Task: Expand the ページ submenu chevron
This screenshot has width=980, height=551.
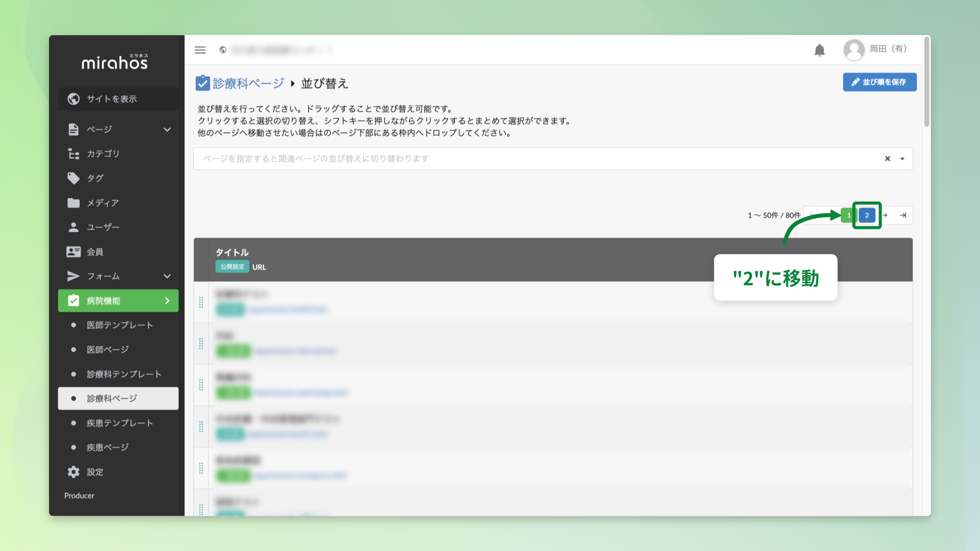Action: 167,129
